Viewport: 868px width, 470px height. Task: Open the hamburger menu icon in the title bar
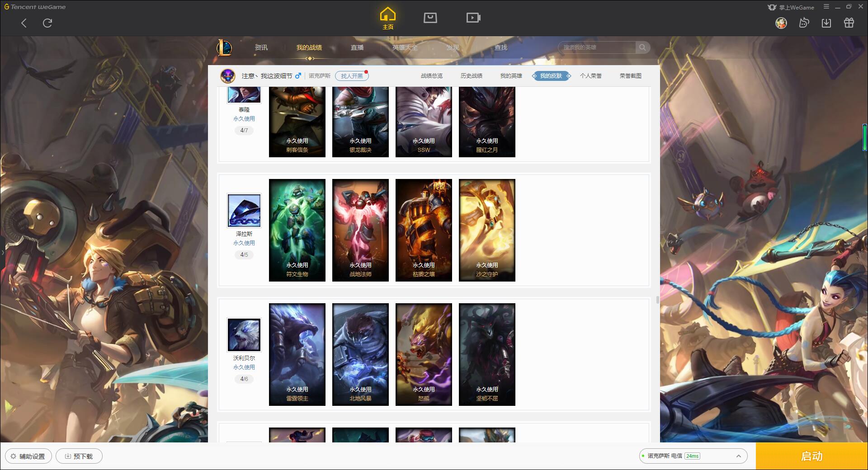[x=826, y=7]
